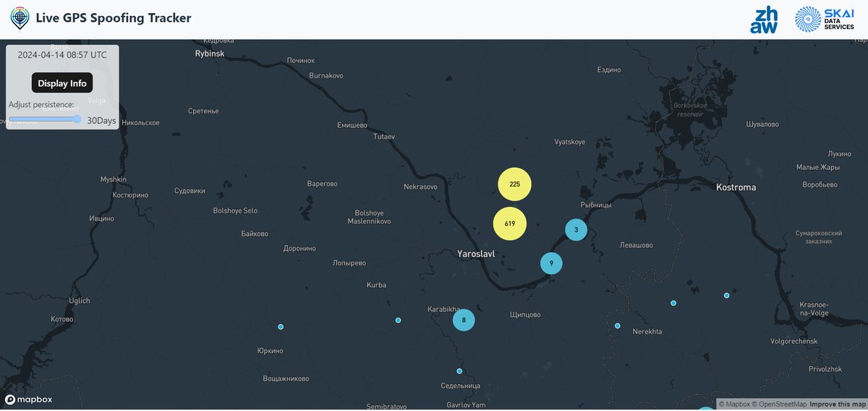The height and width of the screenshot is (411, 868).
Task: Click the Nekrasovo label
Action: coord(420,187)
